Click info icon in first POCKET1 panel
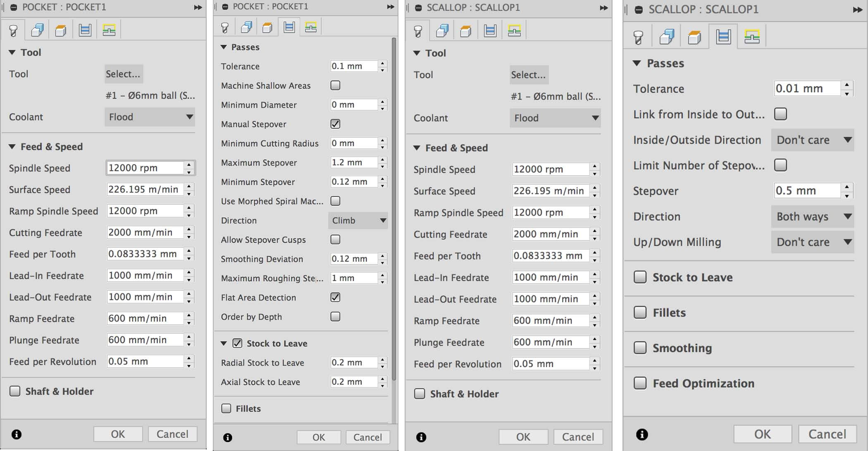This screenshot has width=868, height=451. coord(17,434)
